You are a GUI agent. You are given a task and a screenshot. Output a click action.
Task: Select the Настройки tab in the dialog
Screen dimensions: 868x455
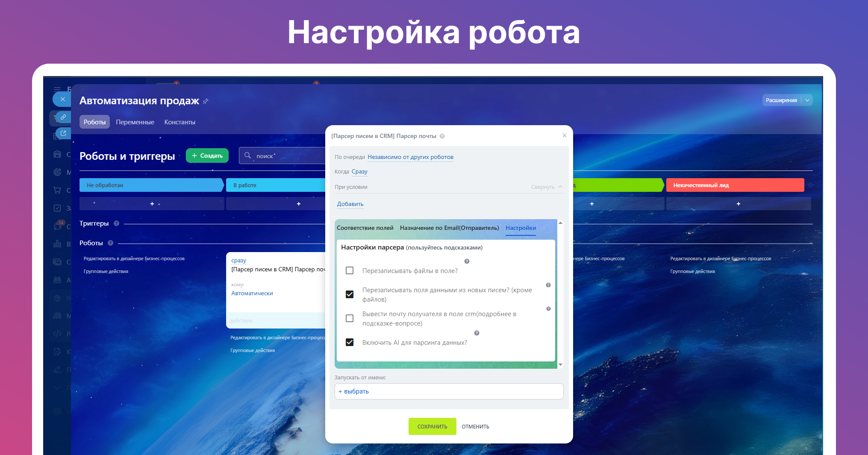pyautogui.click(x=521, y=228)
